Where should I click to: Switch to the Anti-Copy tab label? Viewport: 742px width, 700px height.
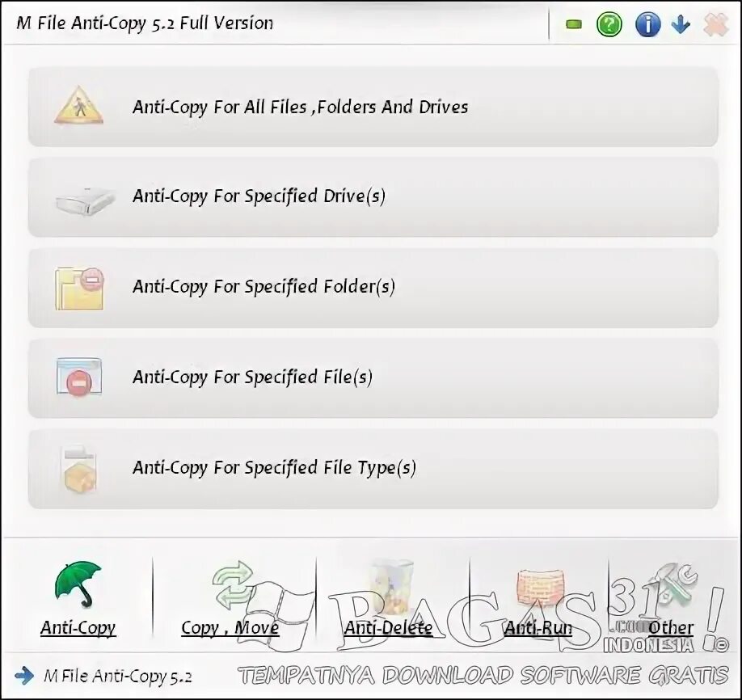[78, 628]
